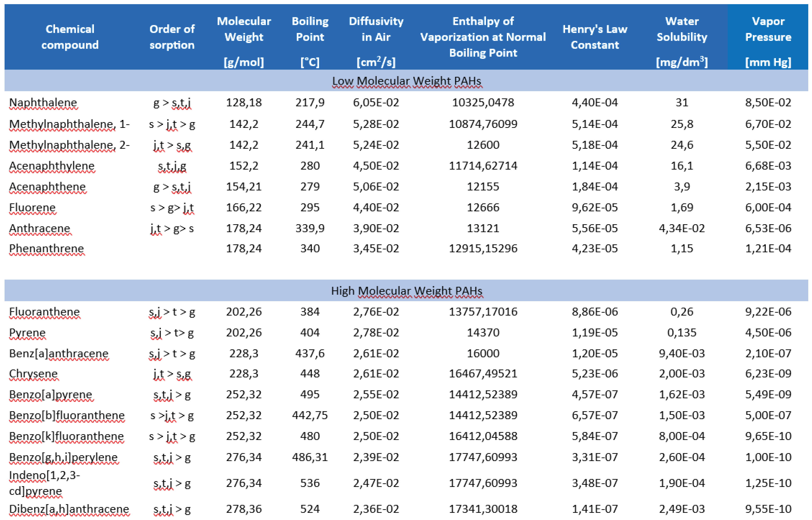Select Pyrene water solubility value 0,135

(x=682, y=333)
